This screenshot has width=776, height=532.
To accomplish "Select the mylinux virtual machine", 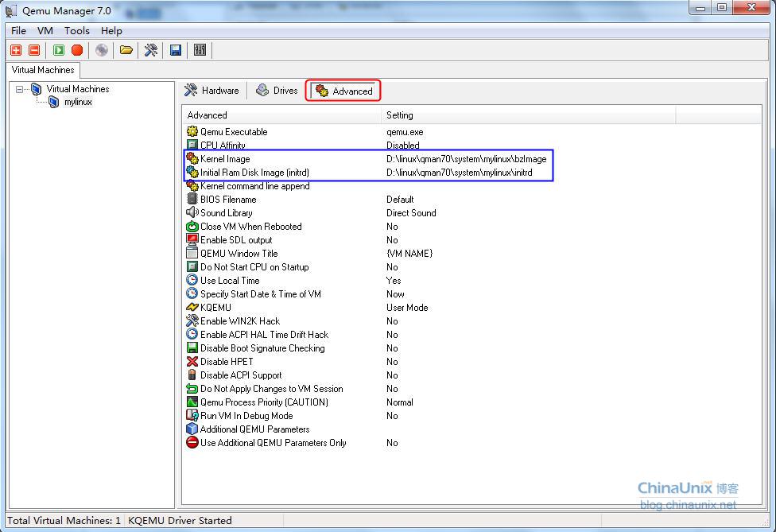I will point(78,102).
